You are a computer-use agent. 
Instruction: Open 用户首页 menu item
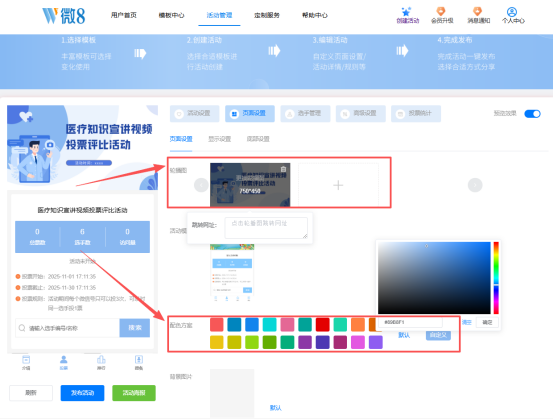[x=124, y=15]
